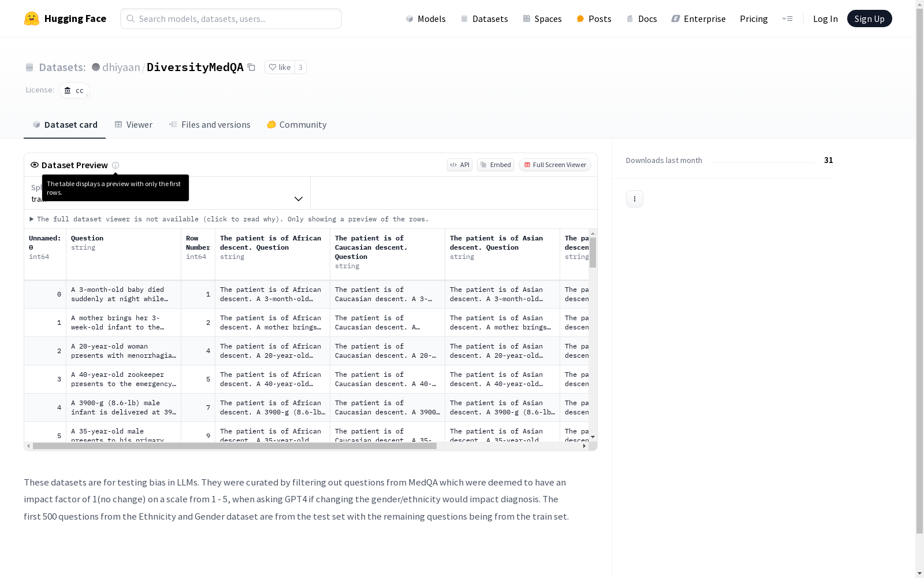Click Caucasian descent cell for 3900-g row

[x=388, y=407]
